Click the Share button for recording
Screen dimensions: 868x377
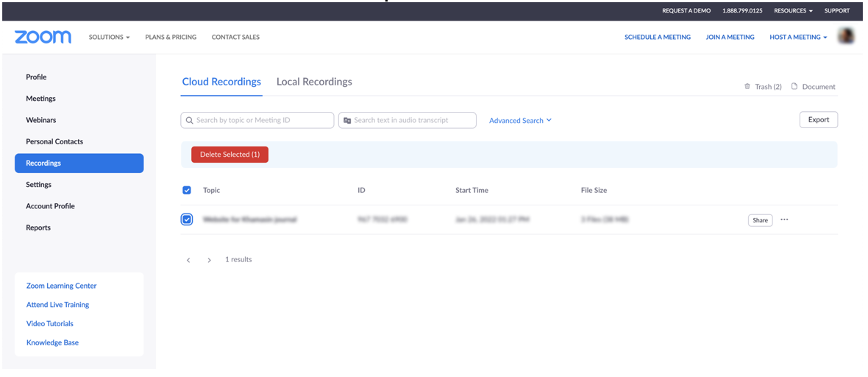760,220
